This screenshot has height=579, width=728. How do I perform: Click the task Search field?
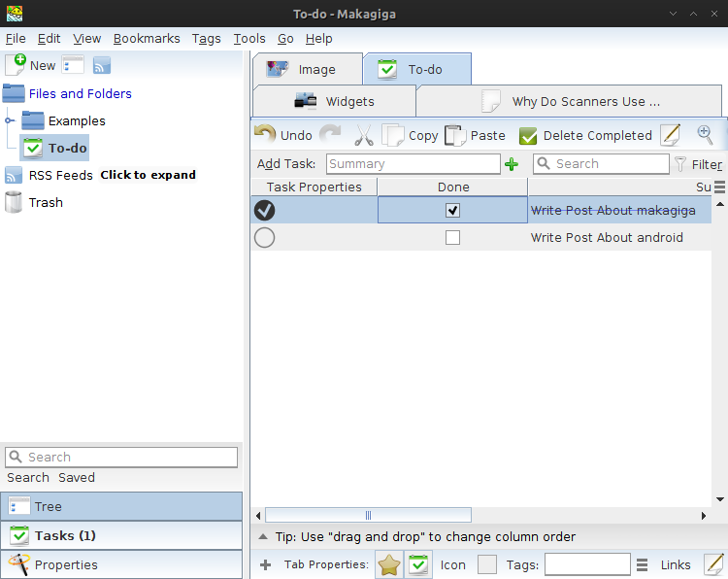601,164
